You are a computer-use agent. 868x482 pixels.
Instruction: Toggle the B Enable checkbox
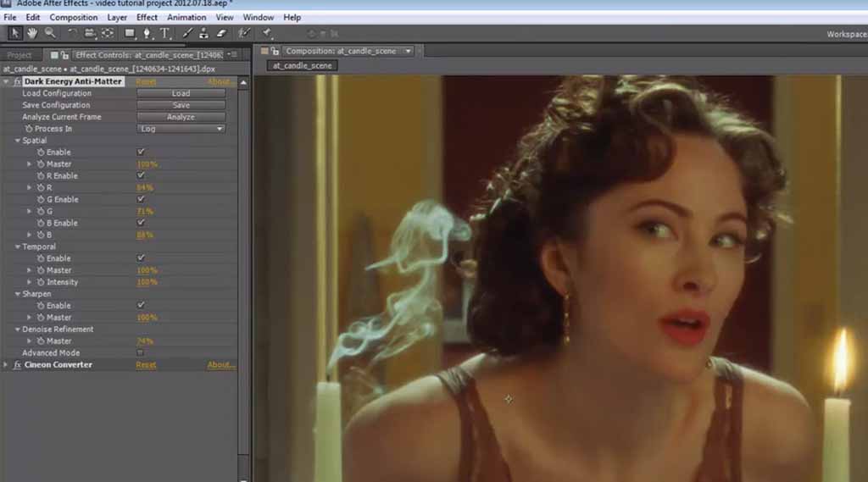tap(141, 223)
